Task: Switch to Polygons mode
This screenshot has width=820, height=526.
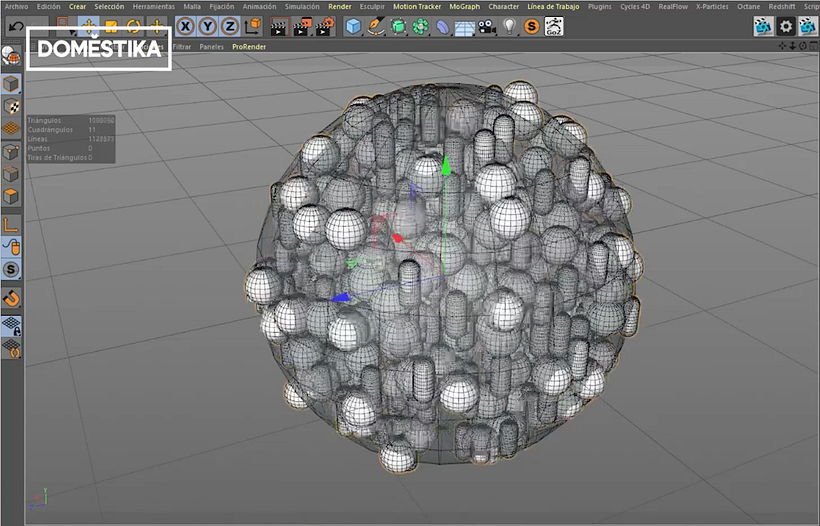Action: (x=12, y=197)
